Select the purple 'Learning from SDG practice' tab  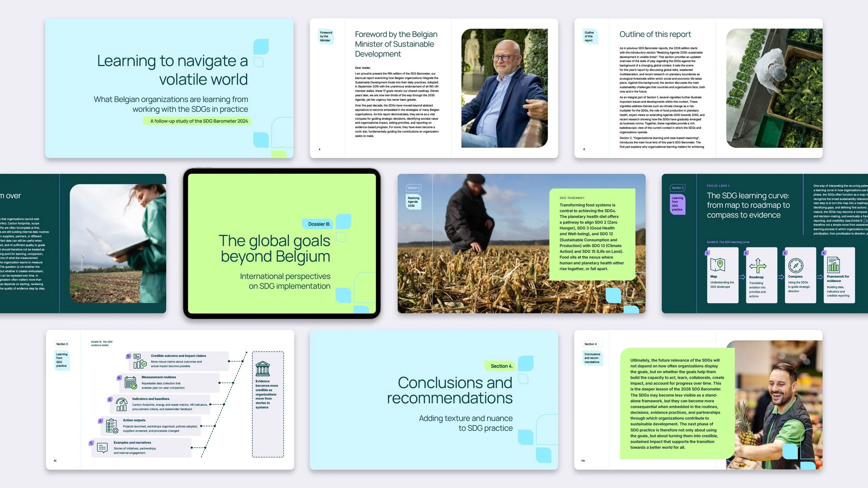click(677, 204)
